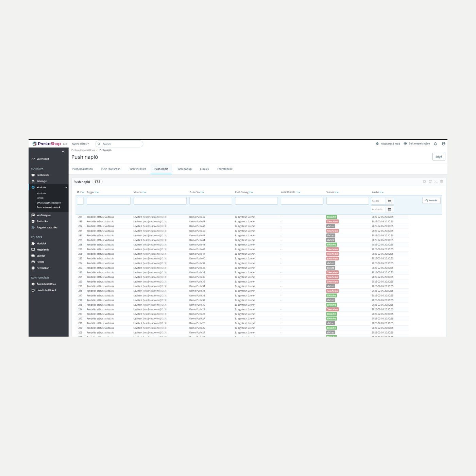Open the Gyors elérés dropdown

click(x=81, y=144)
